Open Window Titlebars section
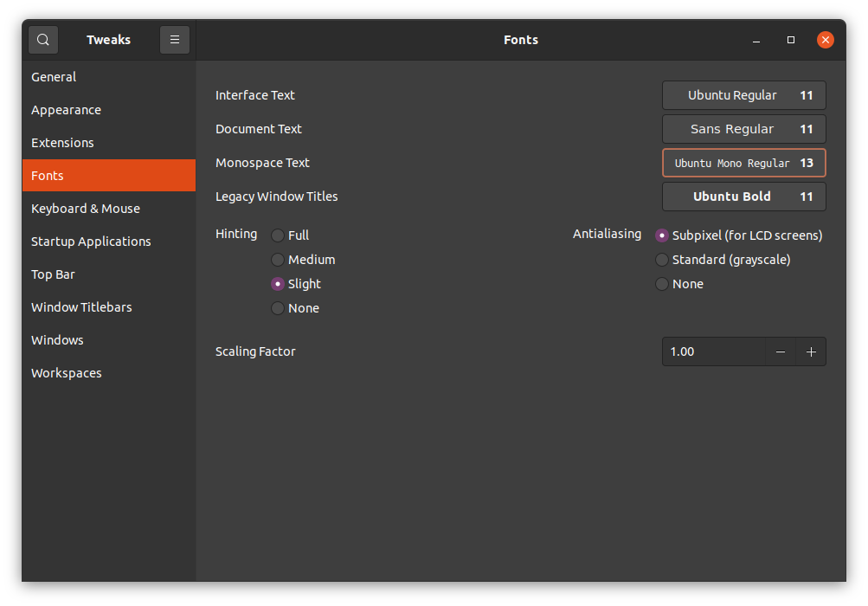This screenshot has height=606, width=868. (109, 307)
